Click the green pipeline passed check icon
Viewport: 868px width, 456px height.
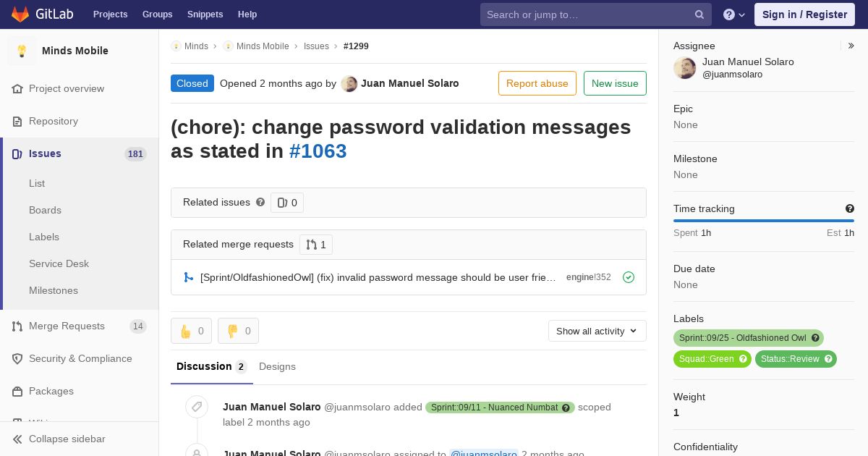(629, 277)
